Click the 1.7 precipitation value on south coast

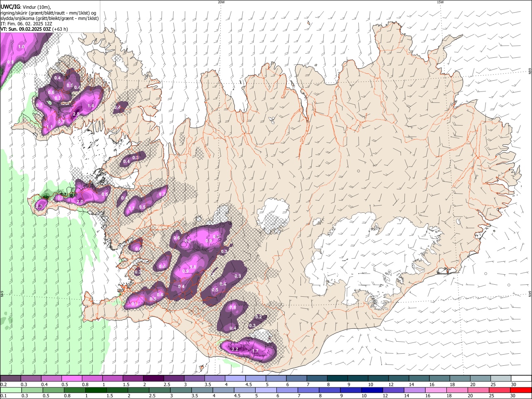click(256, 351)
